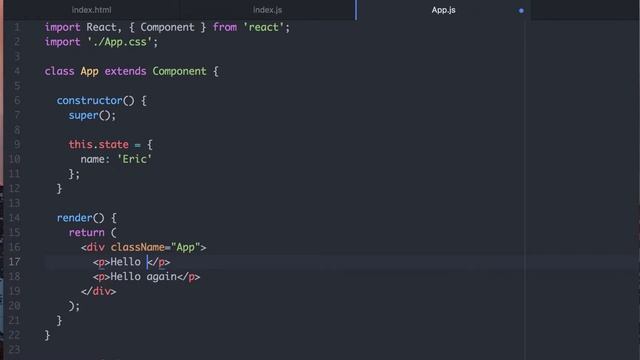The height and width of the screenshot is (360, 640).
Task: Click the 'constructor' method name
Action: [89, 101]
